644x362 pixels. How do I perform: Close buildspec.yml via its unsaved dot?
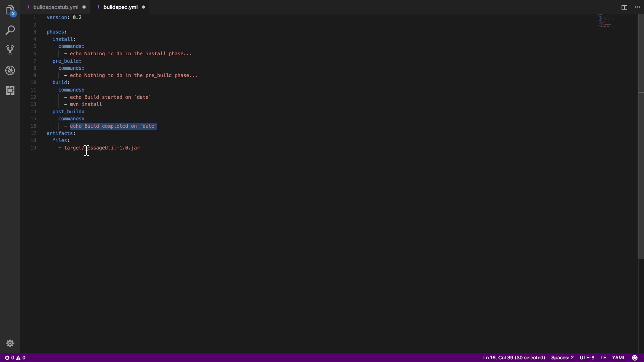point(144,7)
